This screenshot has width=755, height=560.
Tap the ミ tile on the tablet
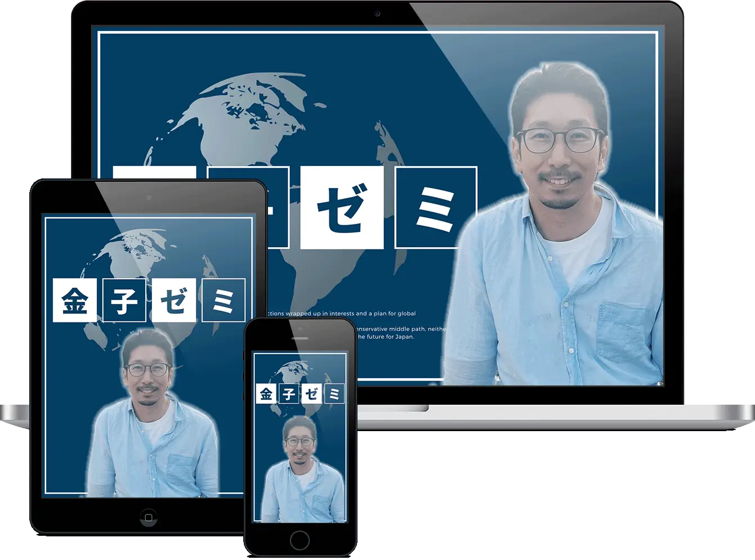[224, 300]
